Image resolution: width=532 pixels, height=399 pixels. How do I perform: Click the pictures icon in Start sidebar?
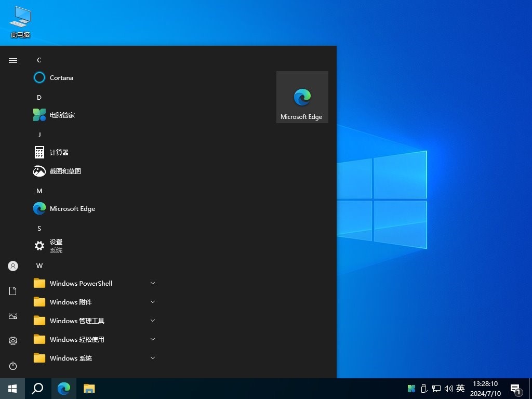click(12, 316)
